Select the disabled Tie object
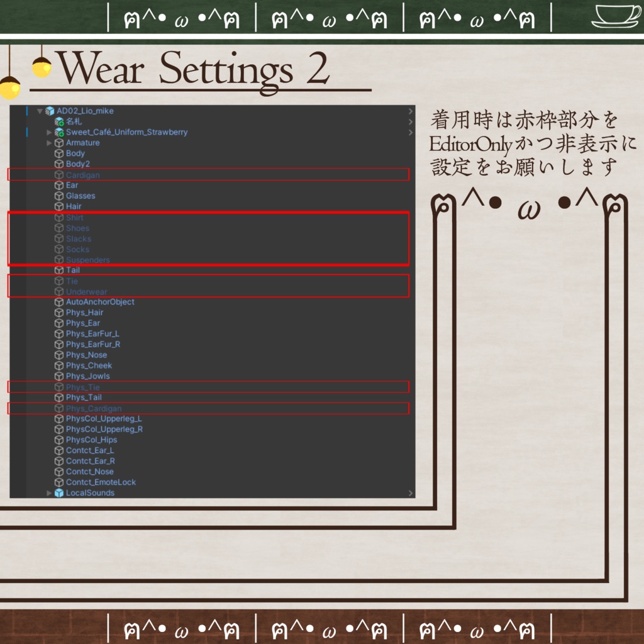 click(72, 281)
